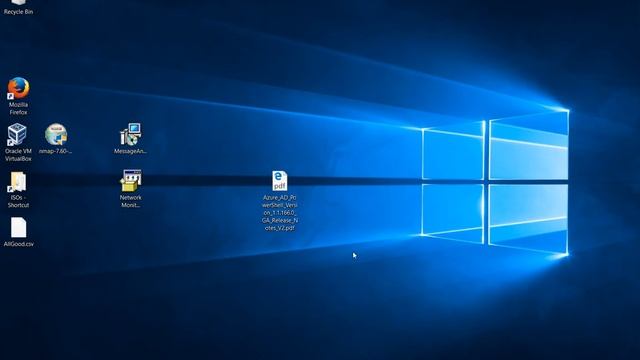
Task: Click the 'Azure_AD_PowerShell...V2.pdf' file name text
Action: pyautogui.click(x=280, y=213)
